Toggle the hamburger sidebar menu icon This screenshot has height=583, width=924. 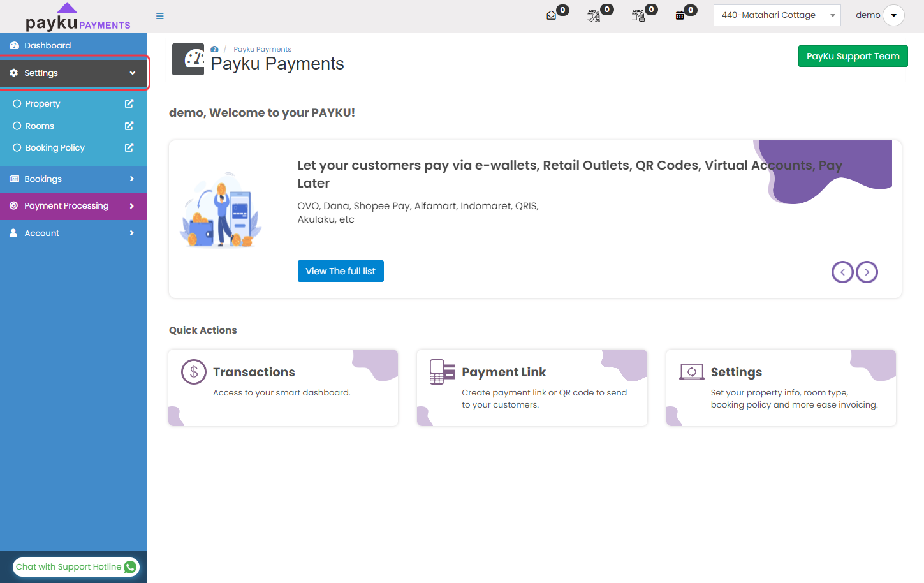pyautogui.click(x=160, y=16)
